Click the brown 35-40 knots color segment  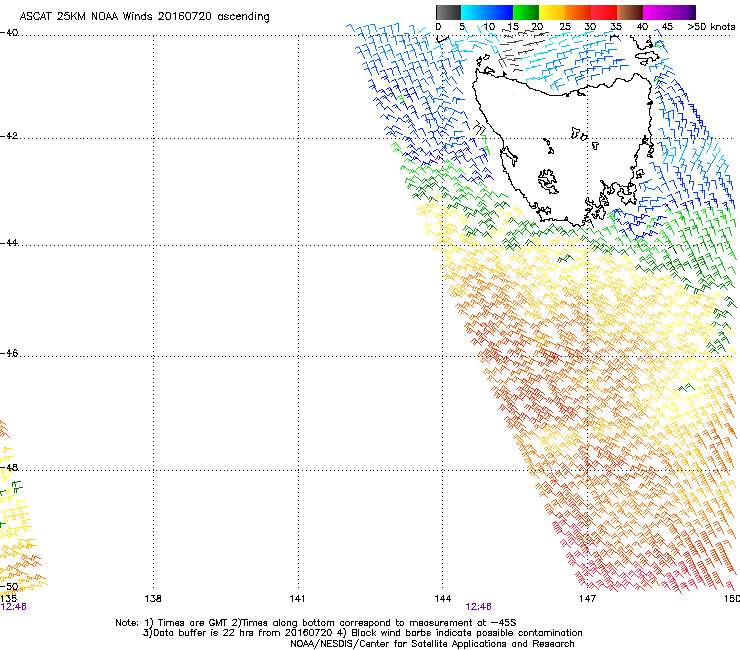pyautogui.click(x=630, y=12)
